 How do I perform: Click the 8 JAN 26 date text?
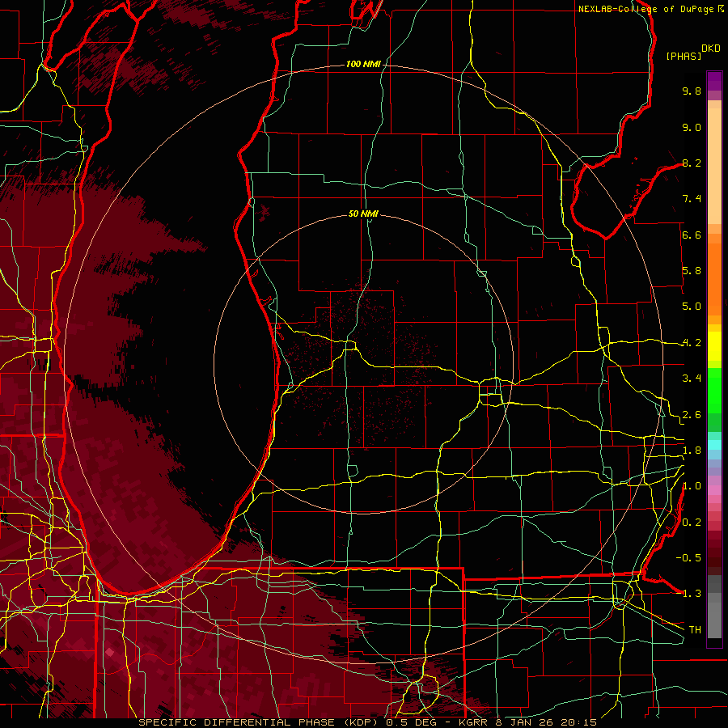[526, 722]
